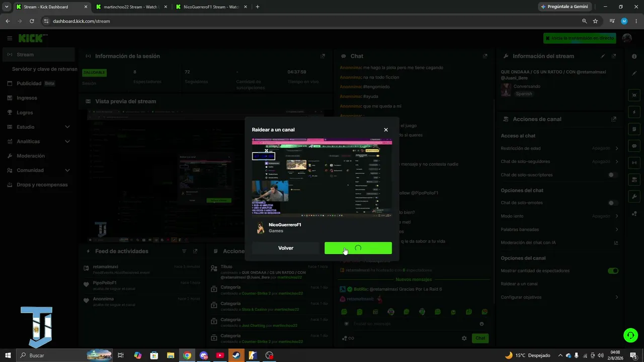Screen dimensions: 644x362
Task: Open Restricción de edad setting
Action: click(x=559, y=148)
